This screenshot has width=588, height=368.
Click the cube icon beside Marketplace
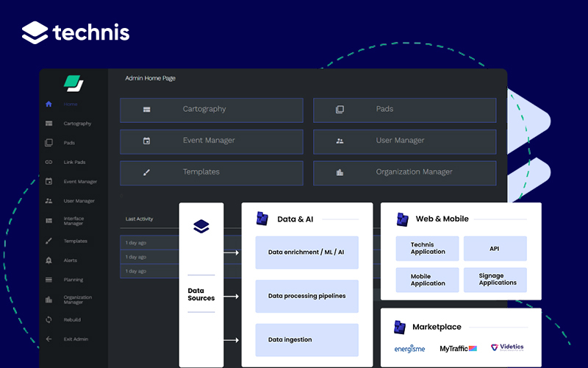[x=400, y=327]
